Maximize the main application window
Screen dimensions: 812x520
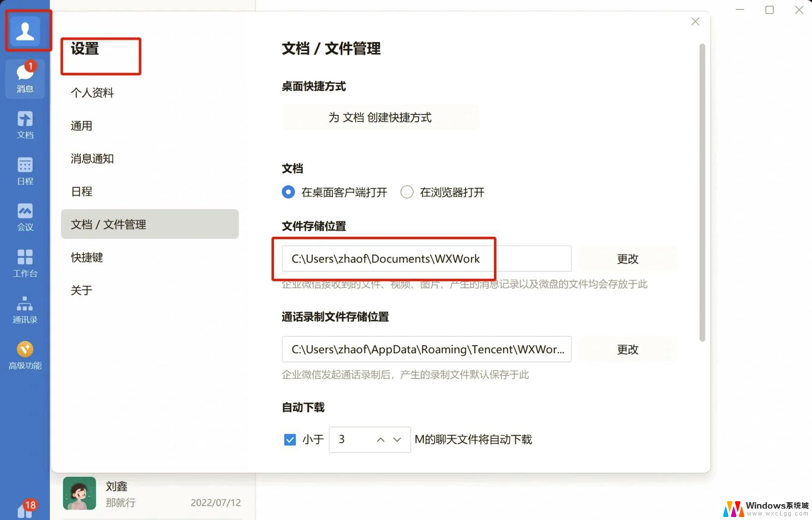pos(769,10)
